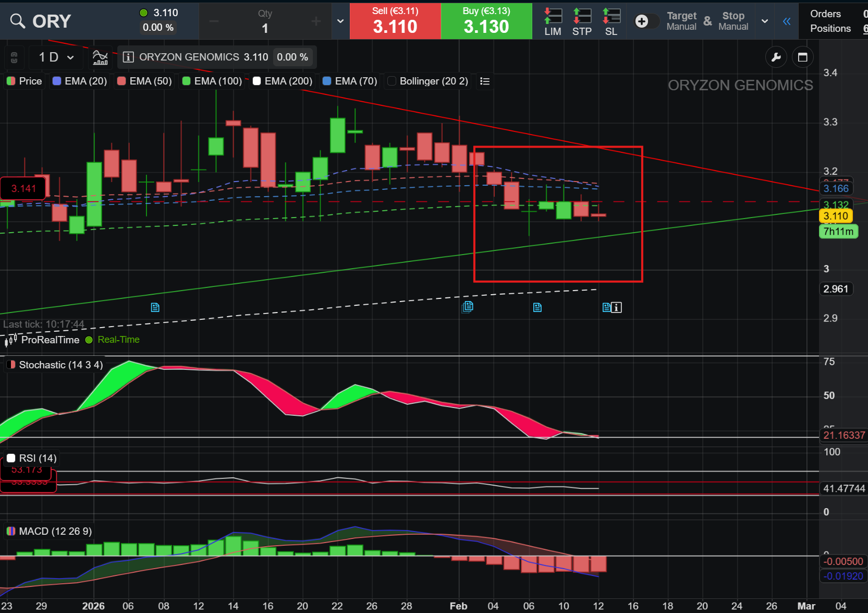Open chart settings wrench icon
The image size is (868, 613).
[x=776, y=57]
